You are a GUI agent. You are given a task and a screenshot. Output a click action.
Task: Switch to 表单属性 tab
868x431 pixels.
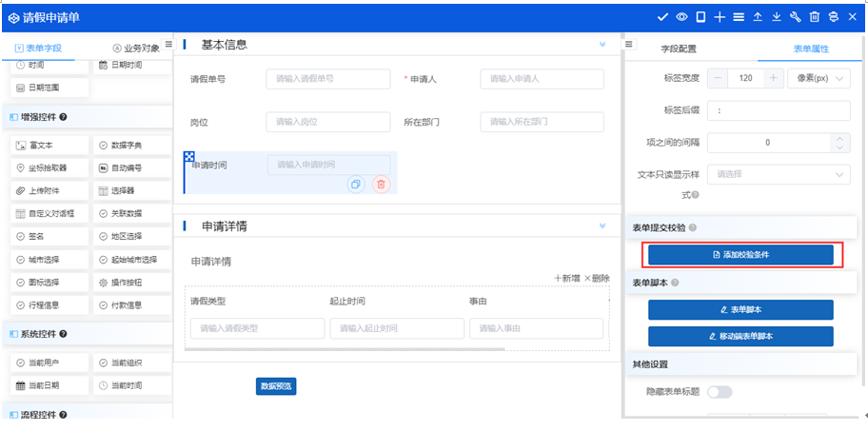click(811, 49)
